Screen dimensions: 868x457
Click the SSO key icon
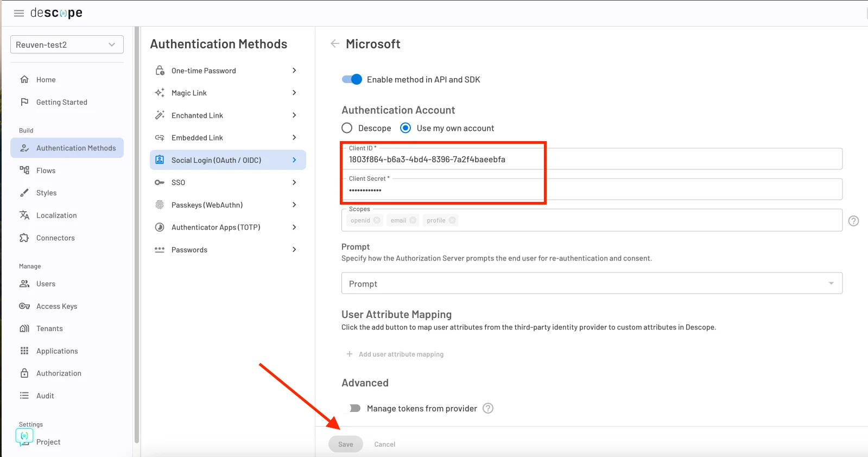160,182
